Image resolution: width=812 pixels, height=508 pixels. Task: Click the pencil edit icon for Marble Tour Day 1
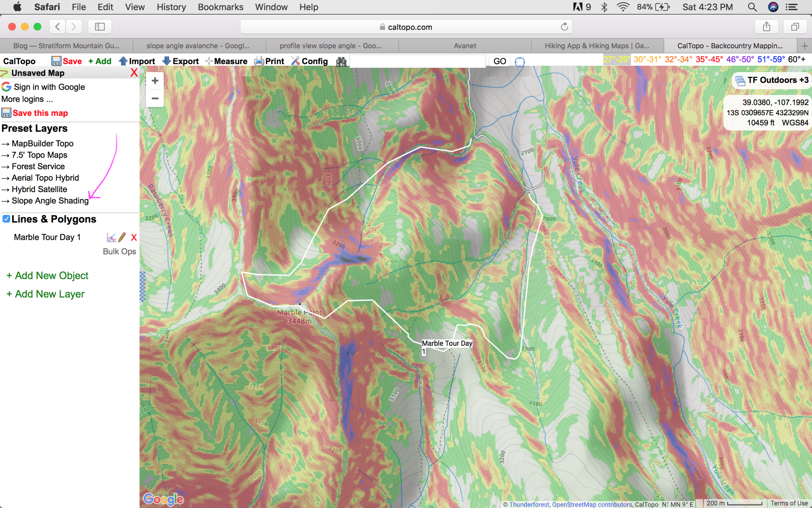pos(122,237)
